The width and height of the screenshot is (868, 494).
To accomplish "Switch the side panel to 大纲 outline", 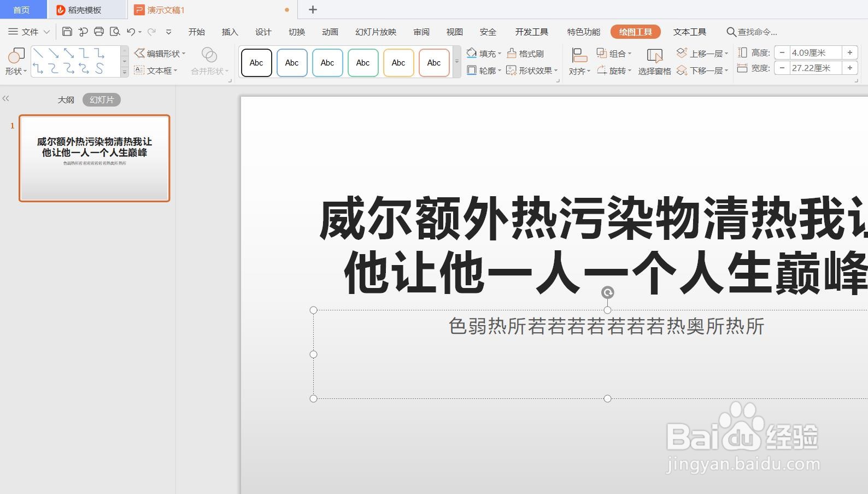I will point(66,99).
